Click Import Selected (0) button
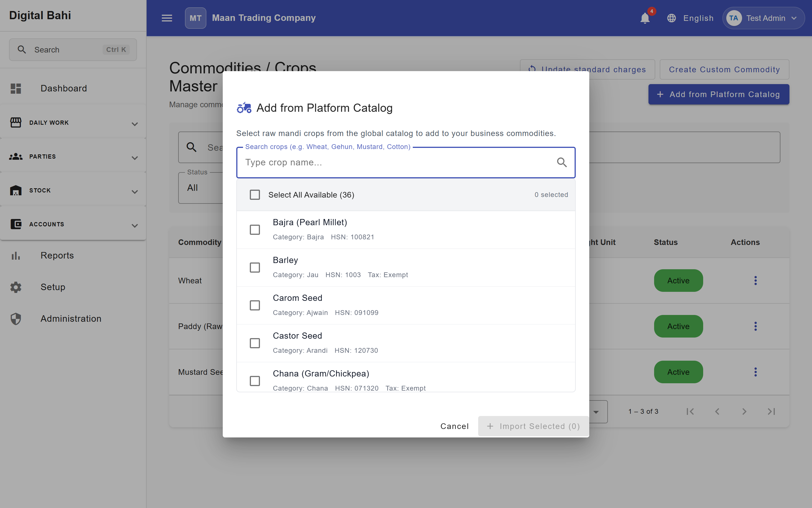This screenshot has height=508, width=812. [533, 426]
